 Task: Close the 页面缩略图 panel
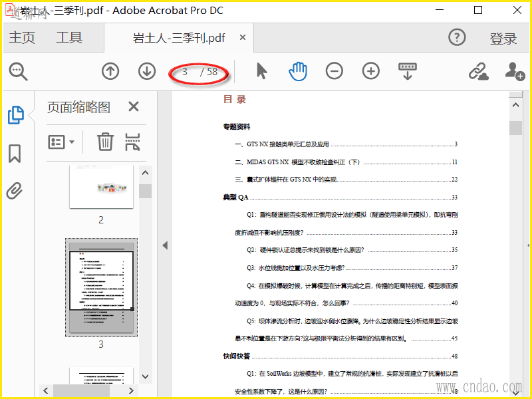click(134, 106)
